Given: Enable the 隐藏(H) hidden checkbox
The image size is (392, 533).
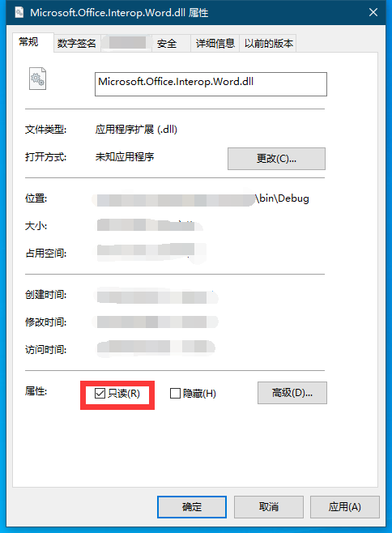Looking at the screenshot, I should [175, 394].
